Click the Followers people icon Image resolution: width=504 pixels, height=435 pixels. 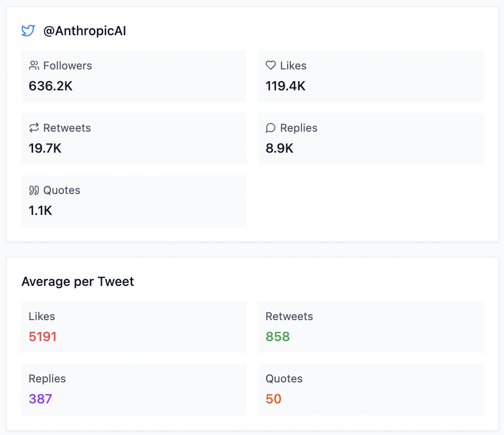[34, 65]
